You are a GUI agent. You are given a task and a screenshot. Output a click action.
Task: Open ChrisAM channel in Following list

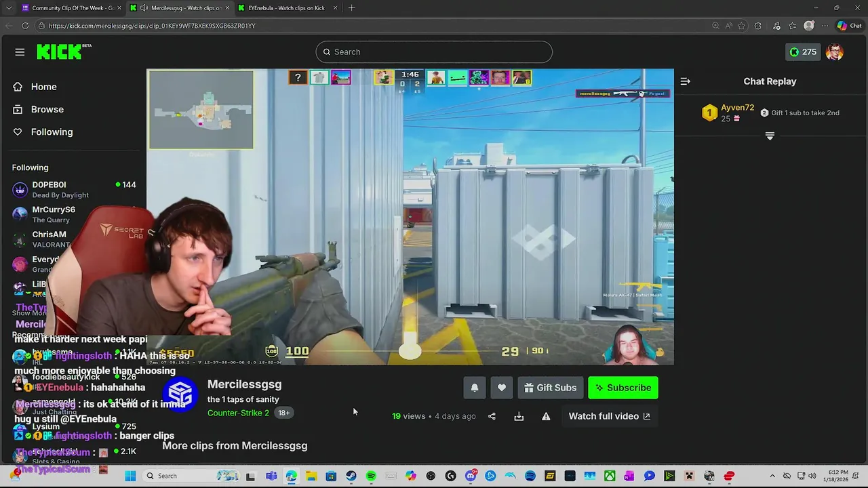[73, 239]
